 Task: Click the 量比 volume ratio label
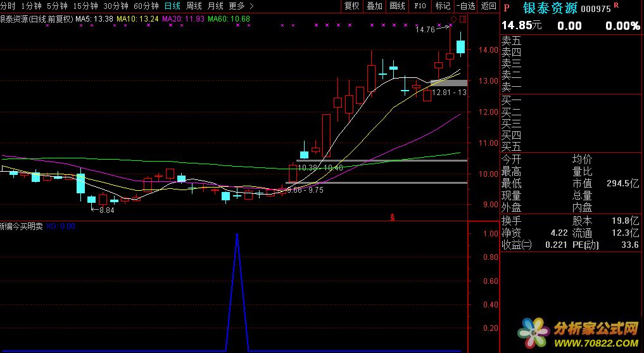tap(582, 171)
